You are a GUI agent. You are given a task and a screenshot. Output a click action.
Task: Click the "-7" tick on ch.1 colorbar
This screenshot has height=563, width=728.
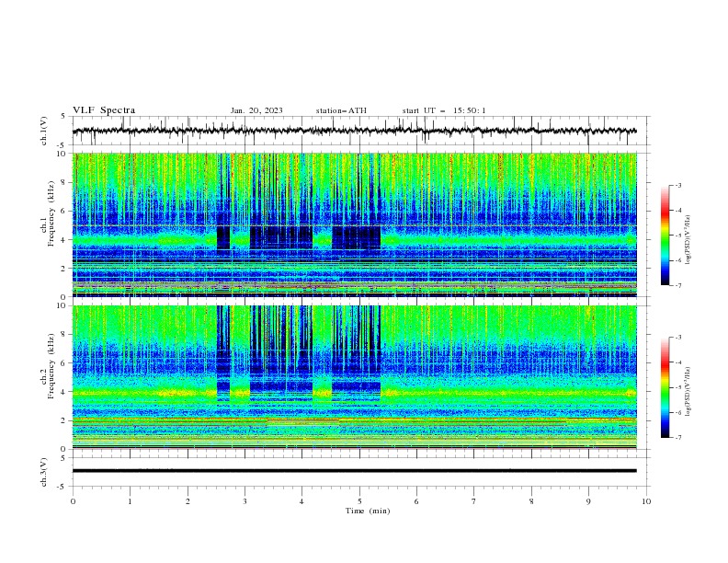point(677,285)
